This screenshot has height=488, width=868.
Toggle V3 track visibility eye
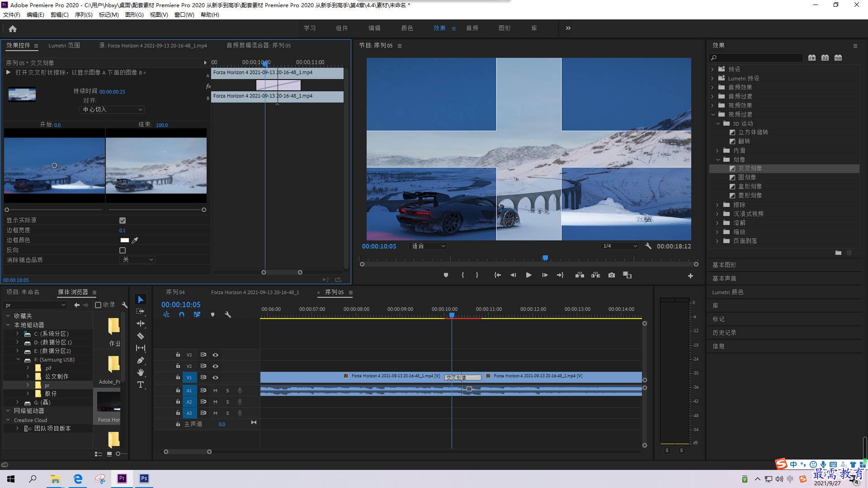(x=216, y=355)
